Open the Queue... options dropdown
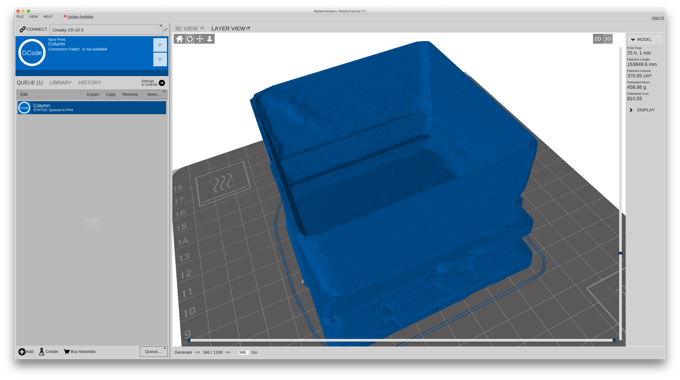 (x=154, y=351)
